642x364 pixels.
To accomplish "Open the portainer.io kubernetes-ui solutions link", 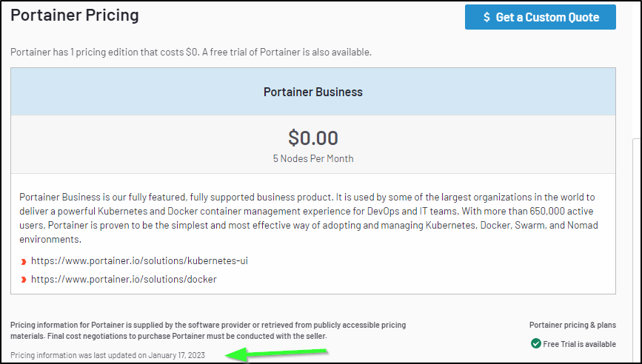I will 139,261.
